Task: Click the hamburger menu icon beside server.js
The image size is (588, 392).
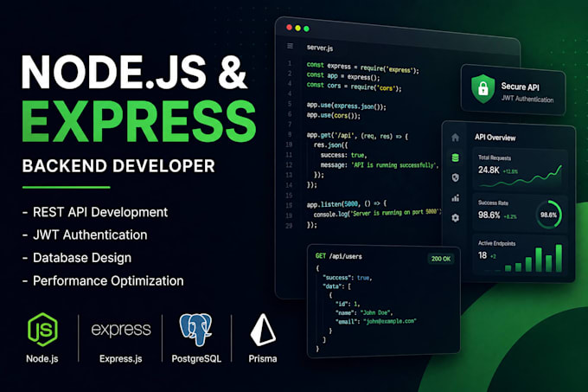Action: pos(290,46)
